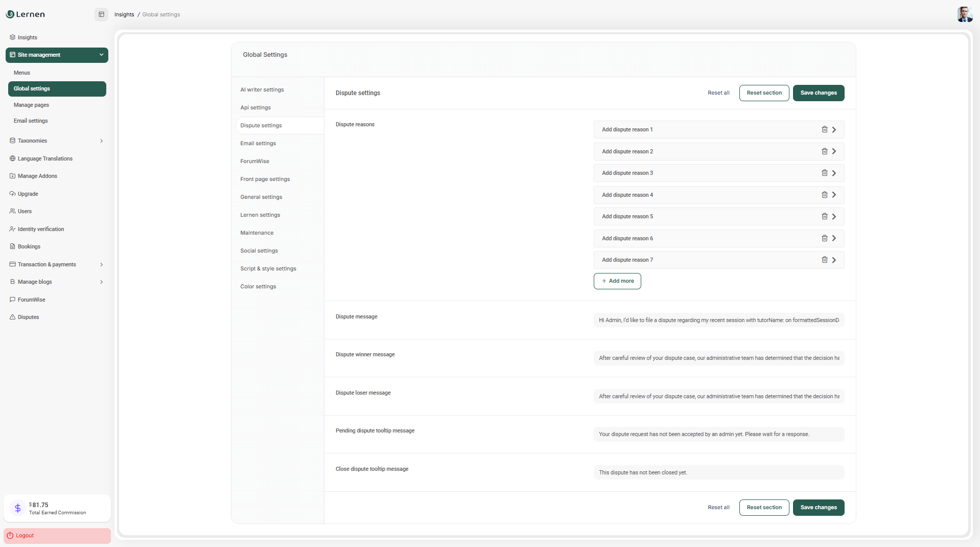This screenshot has height=547, width=980.
Task: Go to Manage Addons page
Action: coord(37,176)
